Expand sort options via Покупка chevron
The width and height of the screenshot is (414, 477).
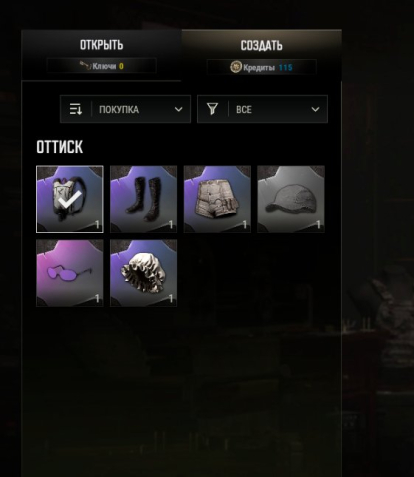coord(179,109)
